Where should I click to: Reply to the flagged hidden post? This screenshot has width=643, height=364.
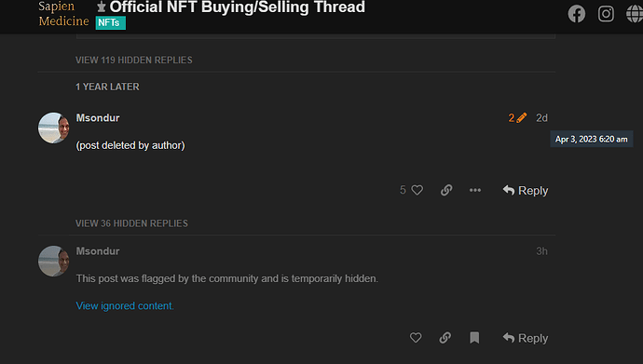click(526, 338)
